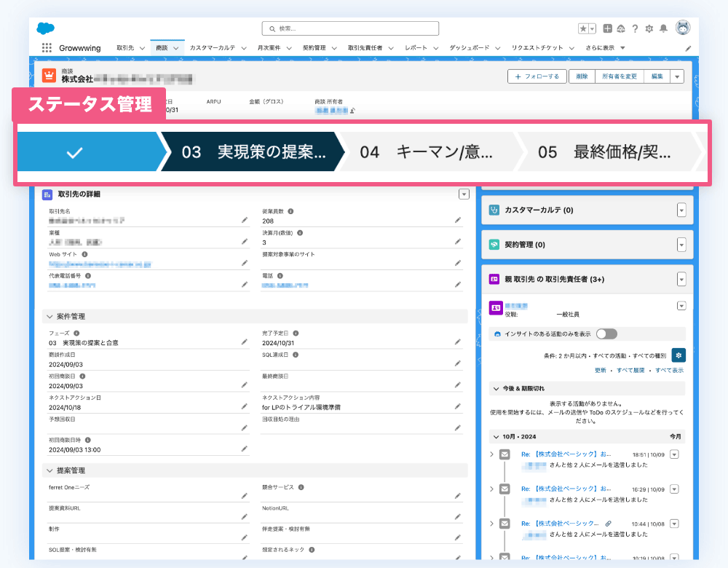
Task: Collapse the 案件管理 section
Action: (50, 317)
